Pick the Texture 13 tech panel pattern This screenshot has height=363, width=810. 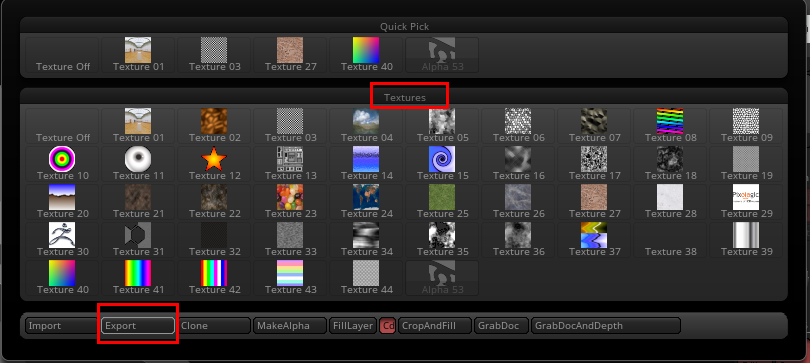pyautogui.click(x=290, y=164)
